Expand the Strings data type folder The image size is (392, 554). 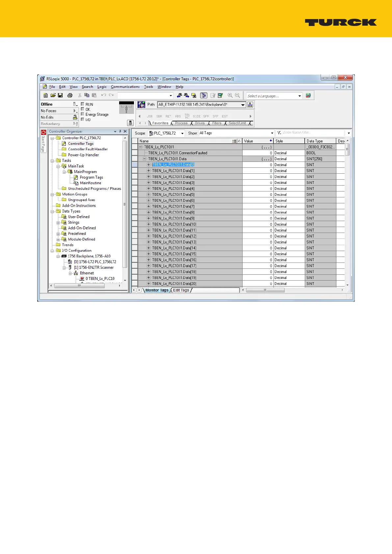pyautogui.click(x=58, y=223)
